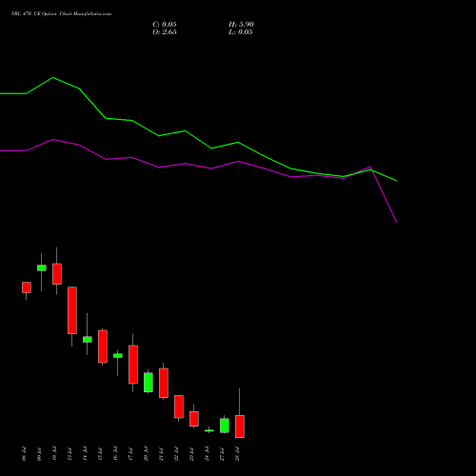Viewport: 476px width, 476px height.
Task: Select the small green candlestick for 14 Jul
Action: coord(88,339)
